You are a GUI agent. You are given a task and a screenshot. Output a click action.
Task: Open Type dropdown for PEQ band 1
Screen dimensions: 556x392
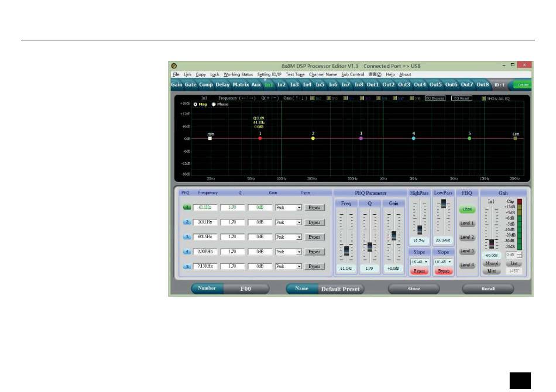pyautogui.click(x=299, y=208)
